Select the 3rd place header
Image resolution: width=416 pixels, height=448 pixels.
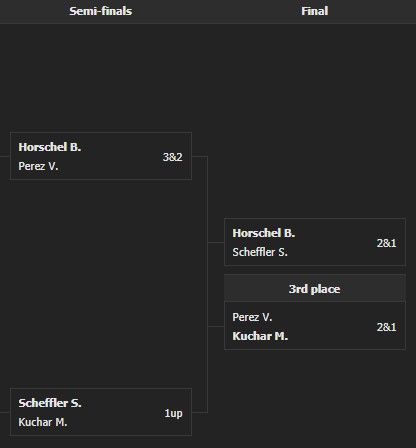pyautogui.click(x=315, y=289)
